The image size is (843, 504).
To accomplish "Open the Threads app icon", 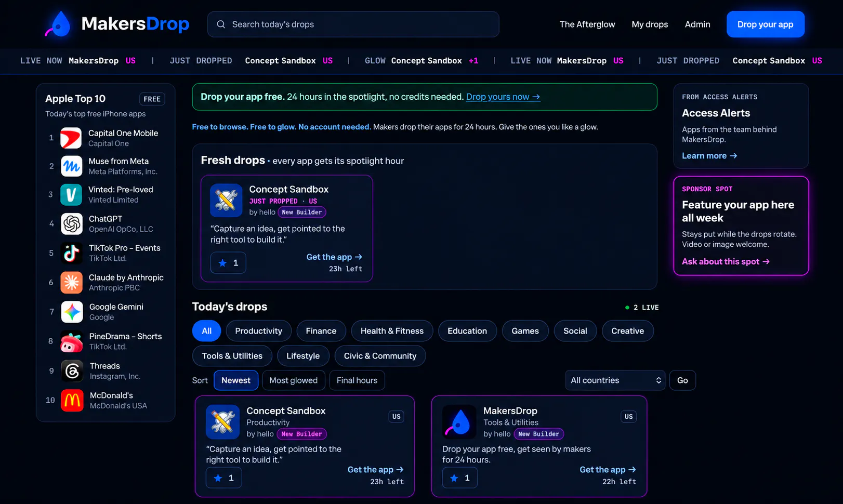I will [72, 371].
